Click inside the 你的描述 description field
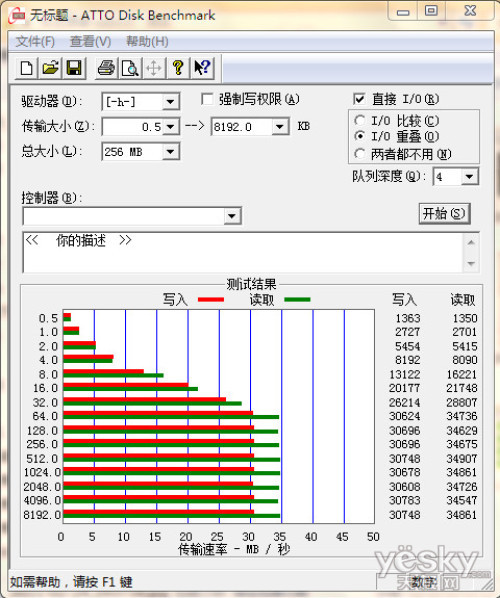This screenshot has width=500, height=598. point(244,252)
